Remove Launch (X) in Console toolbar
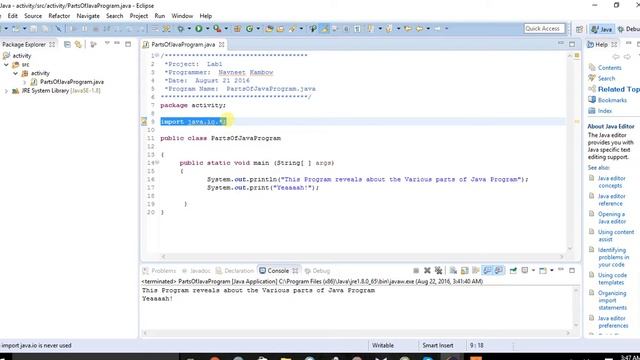The height and width of the screenshot is (360, 640). [427, 270]
